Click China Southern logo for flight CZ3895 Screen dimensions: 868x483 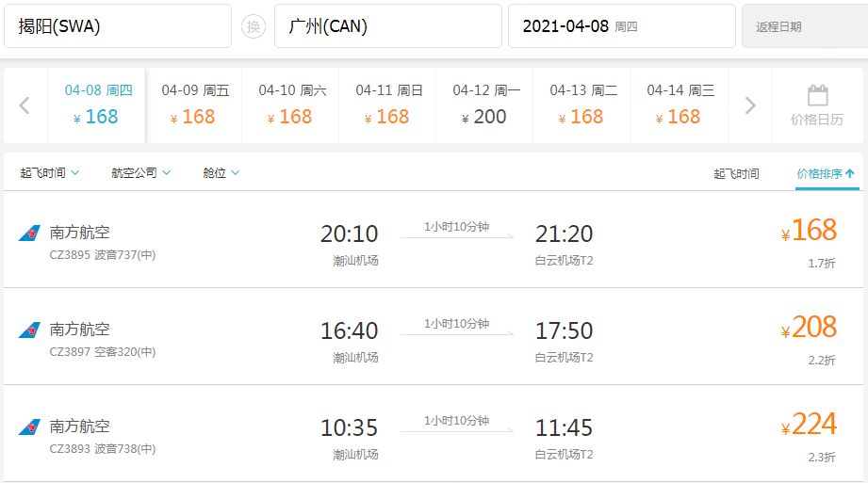[x=29, y=233]
